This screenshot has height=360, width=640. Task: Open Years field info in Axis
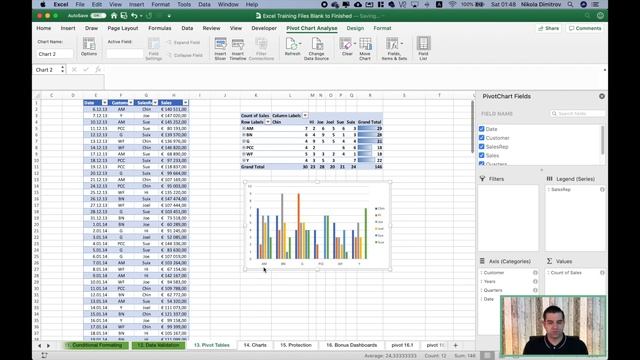535,282
